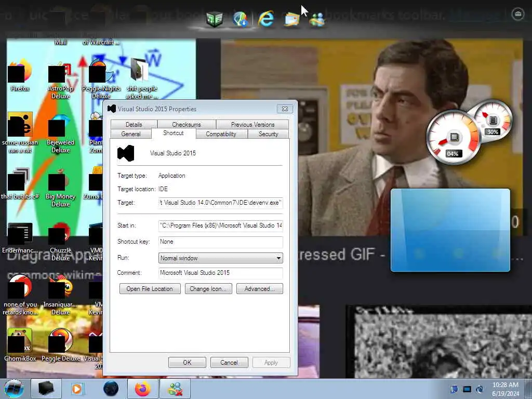Expand the Run window mode dropdown
The height and width of the screenshot is (399, 532).
(x=220, y=258)
